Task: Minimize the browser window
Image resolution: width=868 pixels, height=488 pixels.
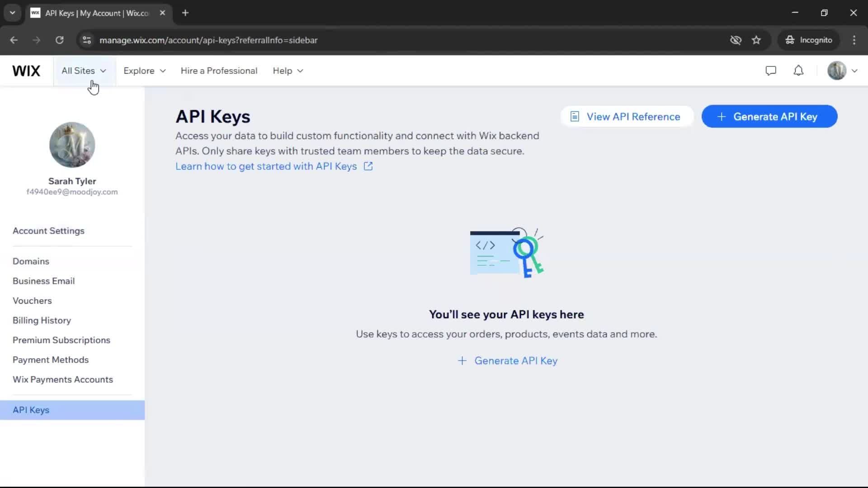Action: tap(795, 13)
